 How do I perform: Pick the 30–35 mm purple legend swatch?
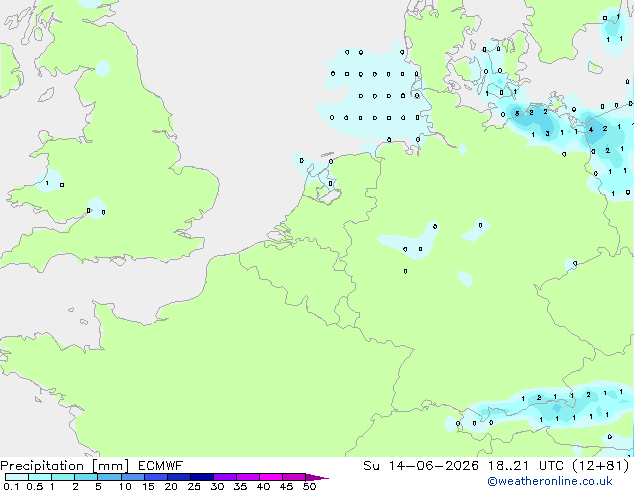[225, 477]
